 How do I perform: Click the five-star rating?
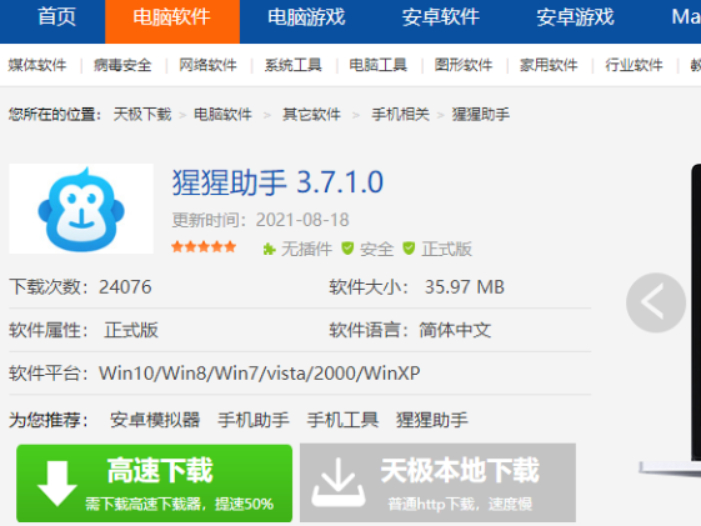click(x=203, y=247)
